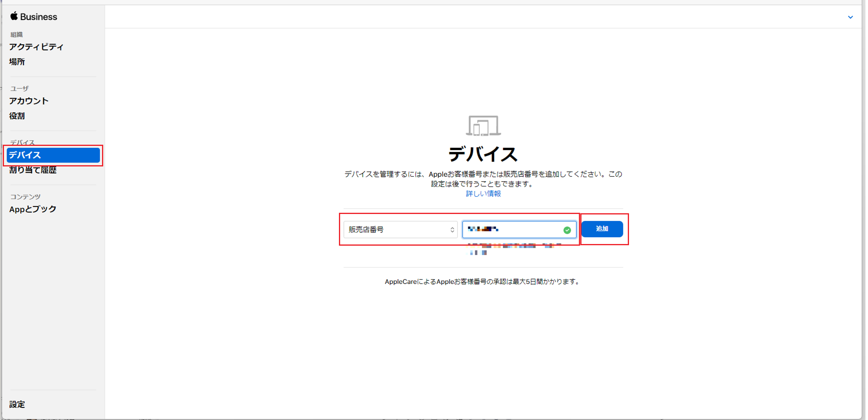This screenshot has height=420, width=868.
Task: Click the コンテンツ section label
Action: point(25,196)
